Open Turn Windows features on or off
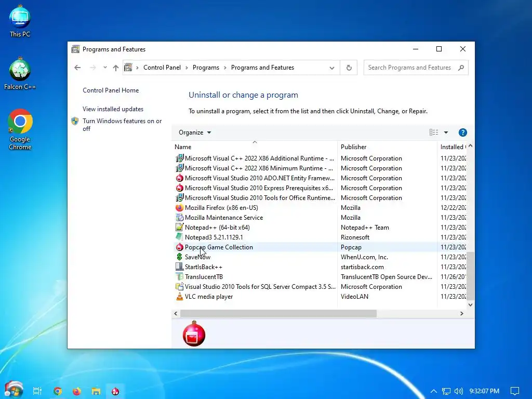This screenshot has height=399, width=532. [122, 125]
